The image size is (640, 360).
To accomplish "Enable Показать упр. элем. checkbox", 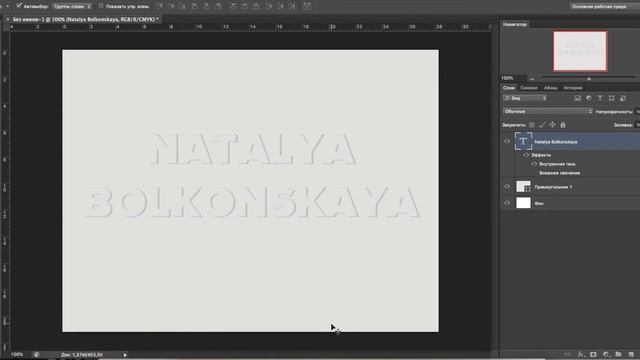I will [100, 6].
